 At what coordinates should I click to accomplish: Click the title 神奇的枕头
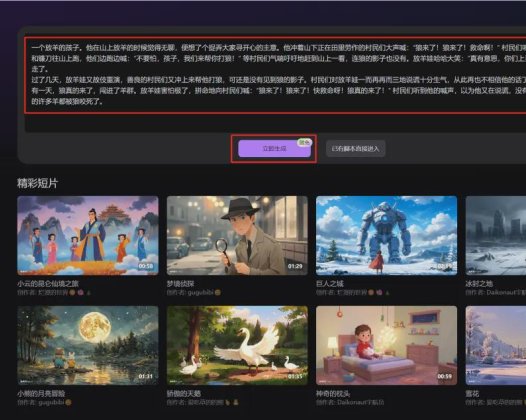pos(333,393)
